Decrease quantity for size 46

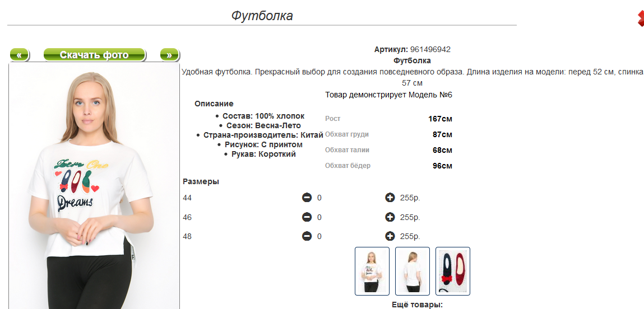[x=307, y=217]
